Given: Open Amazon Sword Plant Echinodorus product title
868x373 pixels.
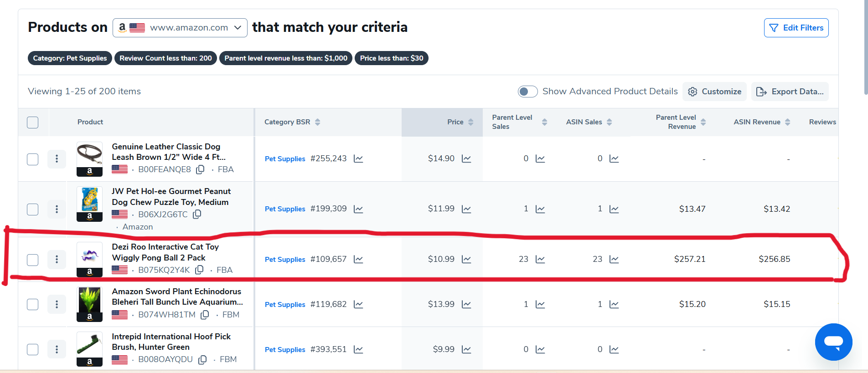Looking at the screenshot, I should tap(177, 296).
